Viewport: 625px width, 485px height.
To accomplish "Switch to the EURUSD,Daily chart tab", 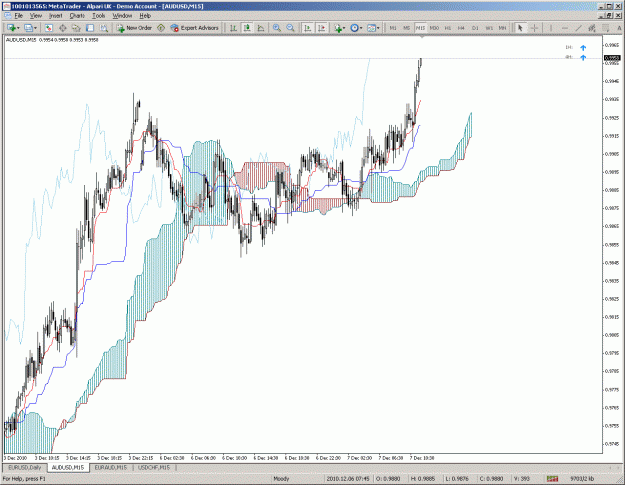I will [25, 467].
